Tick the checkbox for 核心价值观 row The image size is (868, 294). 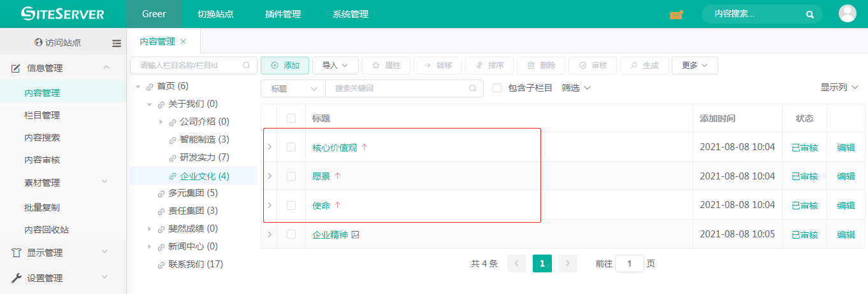click(x=291, y=147)
